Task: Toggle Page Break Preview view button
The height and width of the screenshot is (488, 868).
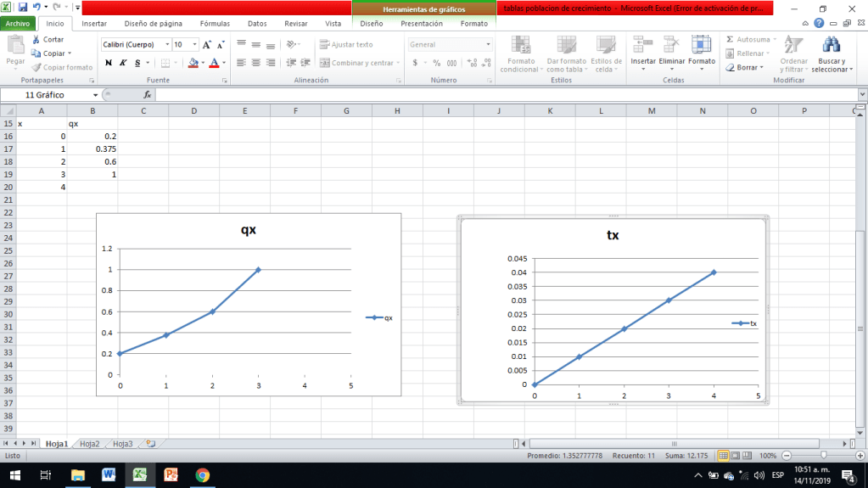Action: [748, 456]
